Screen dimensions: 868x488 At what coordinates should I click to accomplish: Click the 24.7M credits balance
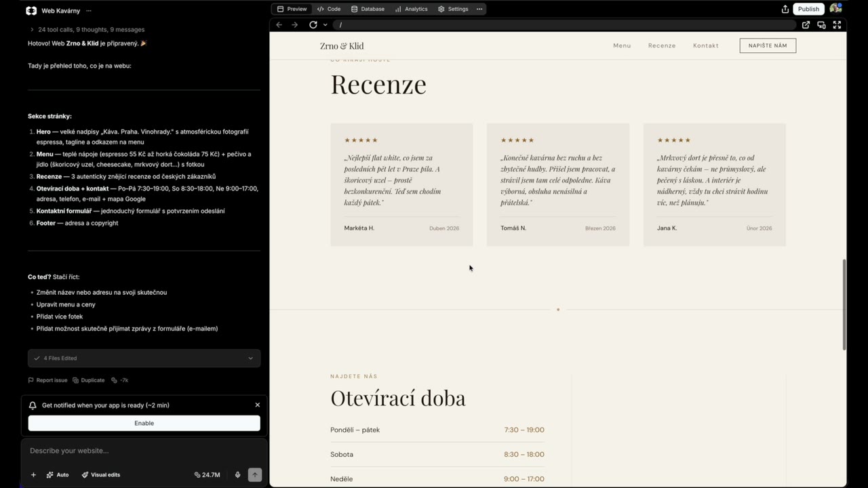point(207,474)
